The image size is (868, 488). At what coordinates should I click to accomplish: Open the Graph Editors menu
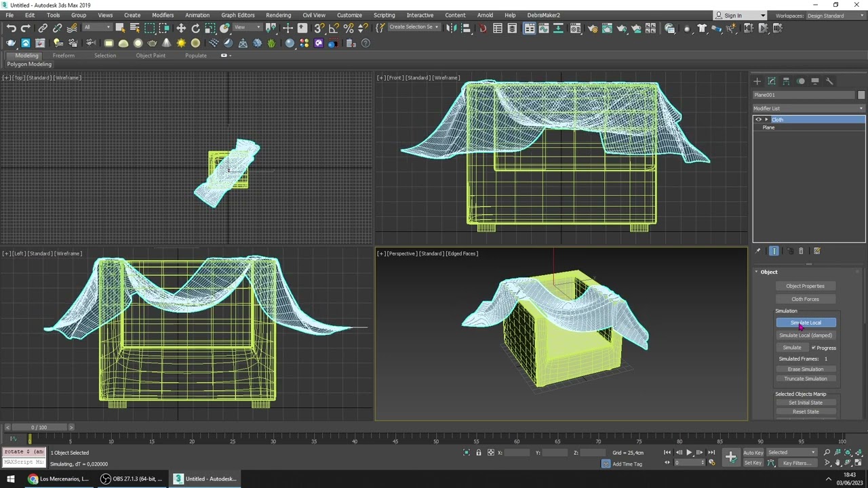[238, 15]
